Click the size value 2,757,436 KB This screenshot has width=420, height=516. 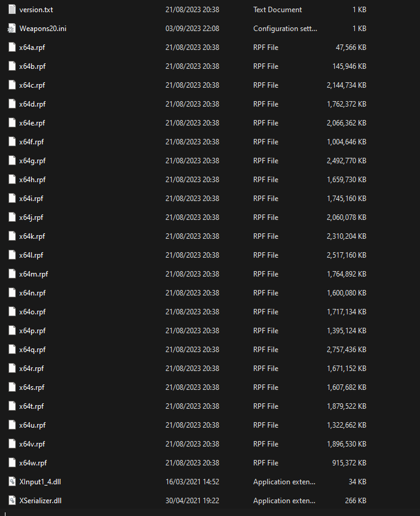pyautogui.click(x=347, y=350)
